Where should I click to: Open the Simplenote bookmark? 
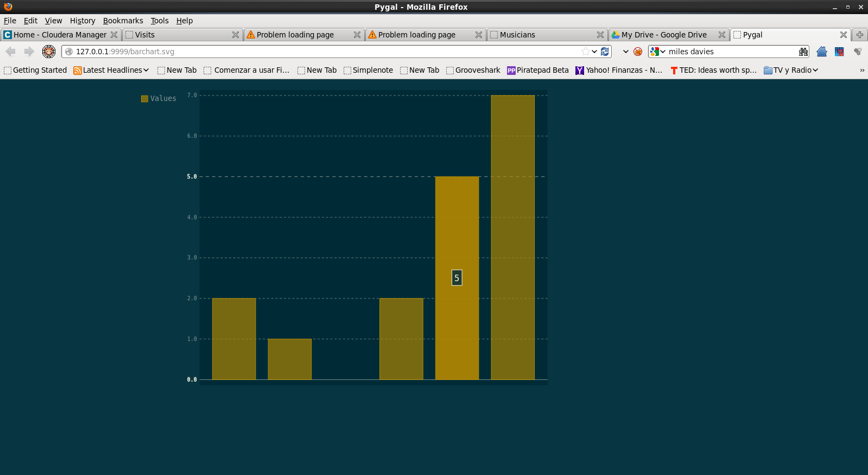pos(368,70)
